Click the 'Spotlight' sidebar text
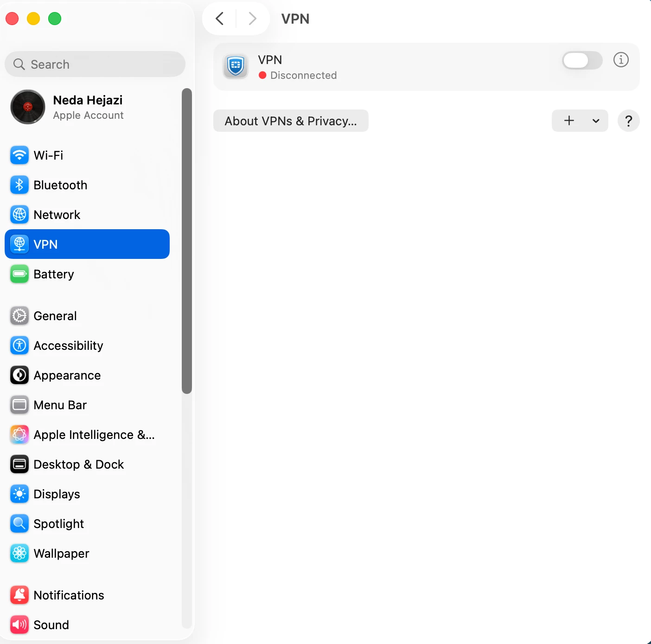The height and width of the screenshot is (644, 651). tap(59, 524)
